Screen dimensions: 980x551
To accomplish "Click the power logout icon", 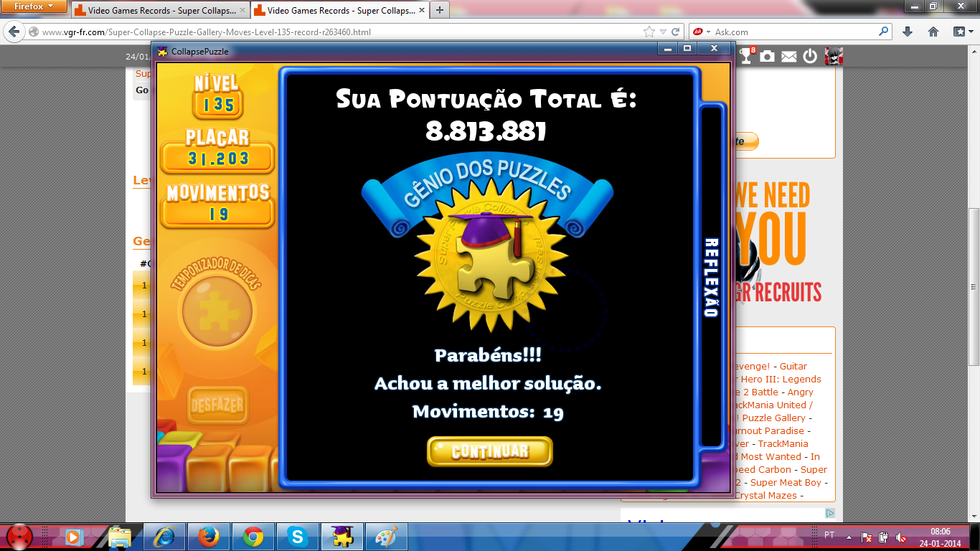I will (810, 56).
